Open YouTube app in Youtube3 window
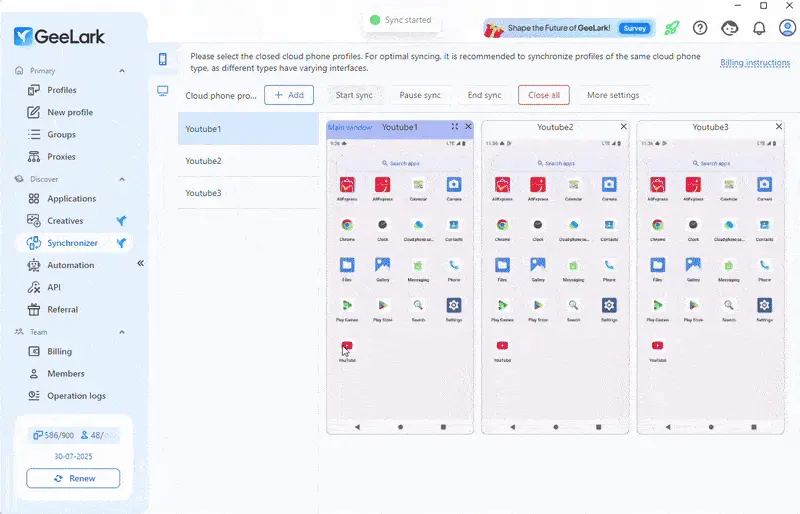This screenshot has height=514, width=800. point(657,350)
